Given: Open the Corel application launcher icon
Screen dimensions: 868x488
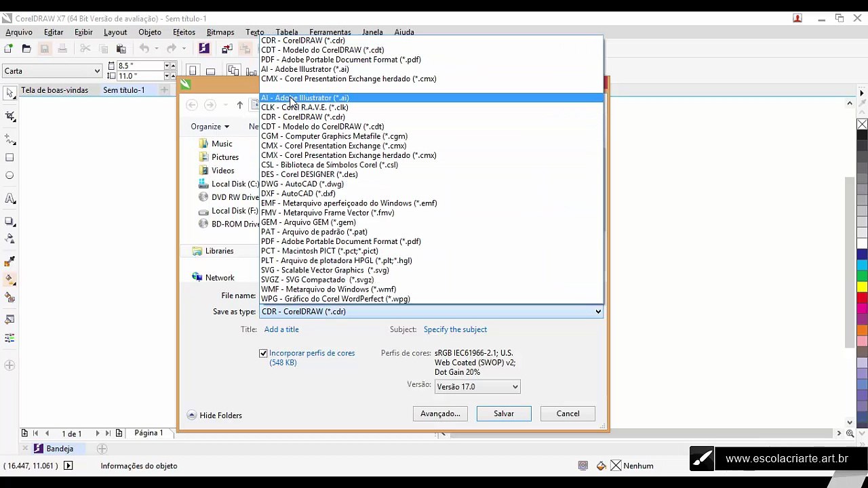Looking at the screenshot, I should 204,49.
